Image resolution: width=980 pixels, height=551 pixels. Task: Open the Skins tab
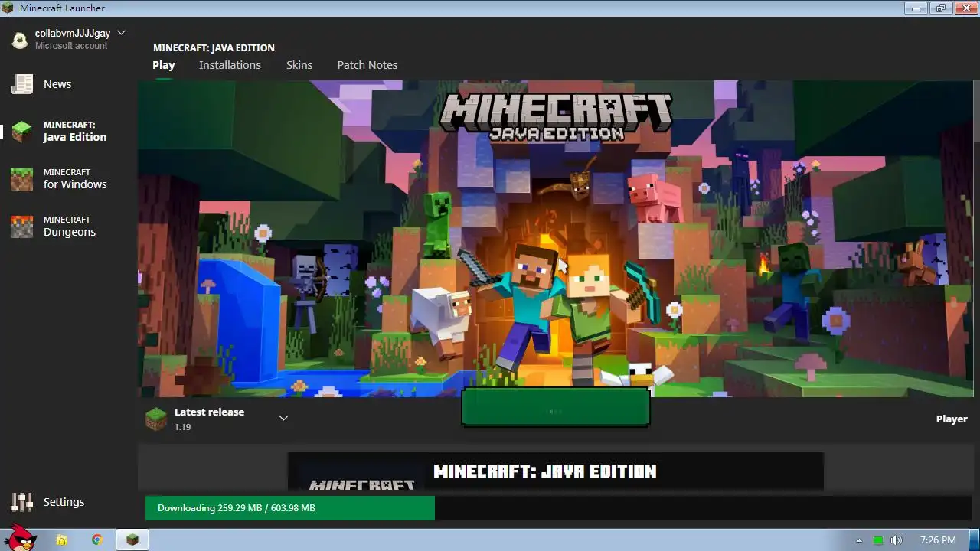(x=299, y=65)
